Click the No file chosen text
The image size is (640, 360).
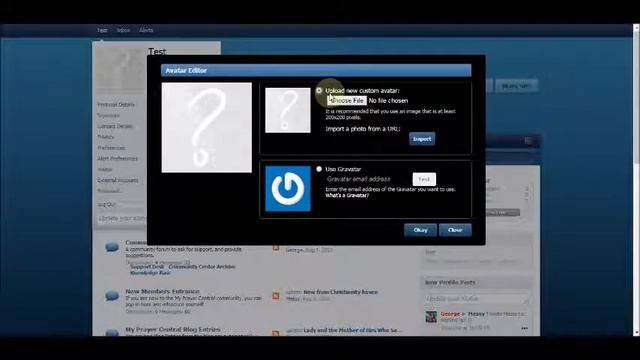pyautogui.click(x=388, y=100)
